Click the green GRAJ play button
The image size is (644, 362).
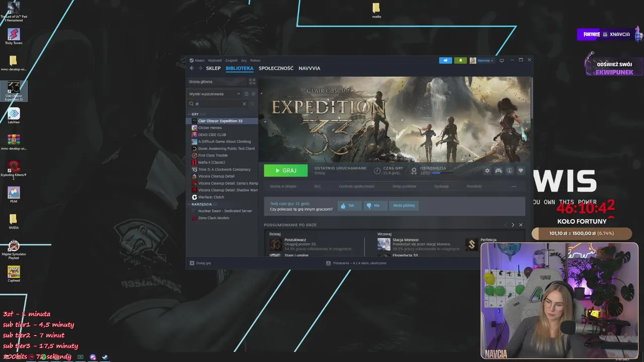tap(286, 170)
